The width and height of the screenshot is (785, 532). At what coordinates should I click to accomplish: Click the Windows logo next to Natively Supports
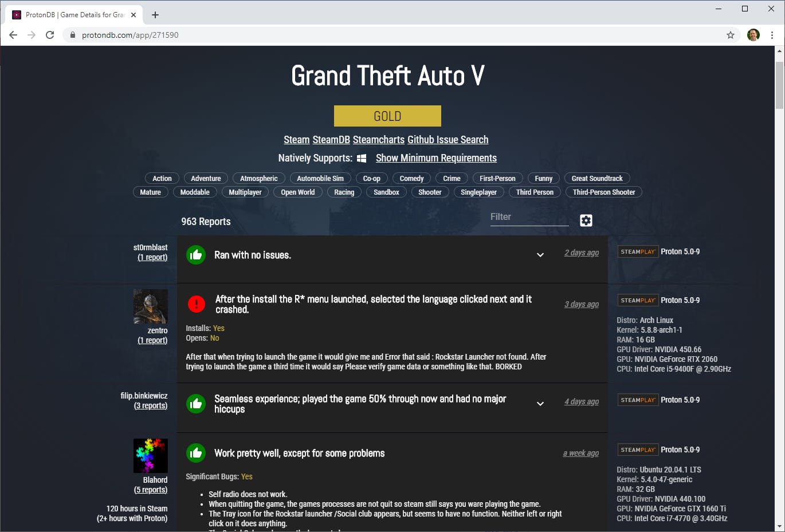click(362, 159)
